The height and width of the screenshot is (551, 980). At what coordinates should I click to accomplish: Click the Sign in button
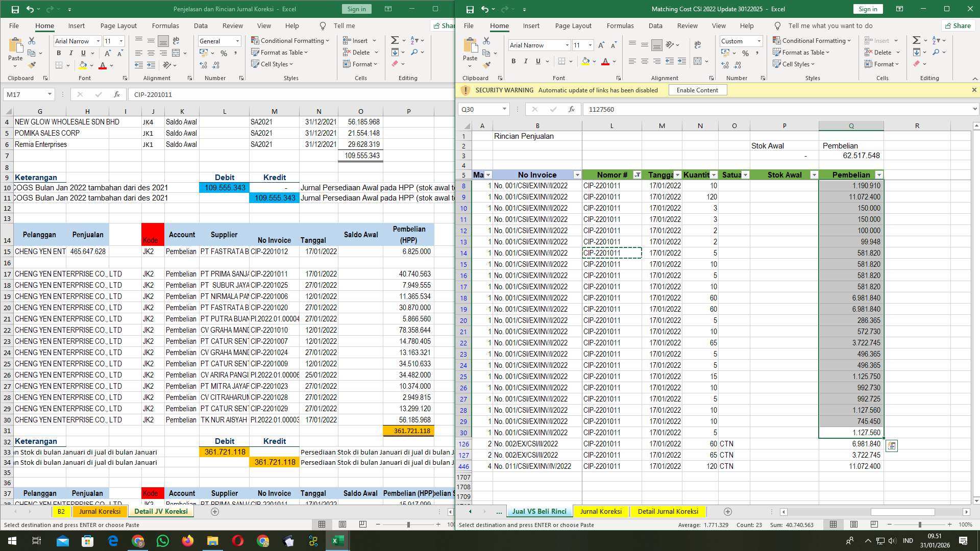868,9
